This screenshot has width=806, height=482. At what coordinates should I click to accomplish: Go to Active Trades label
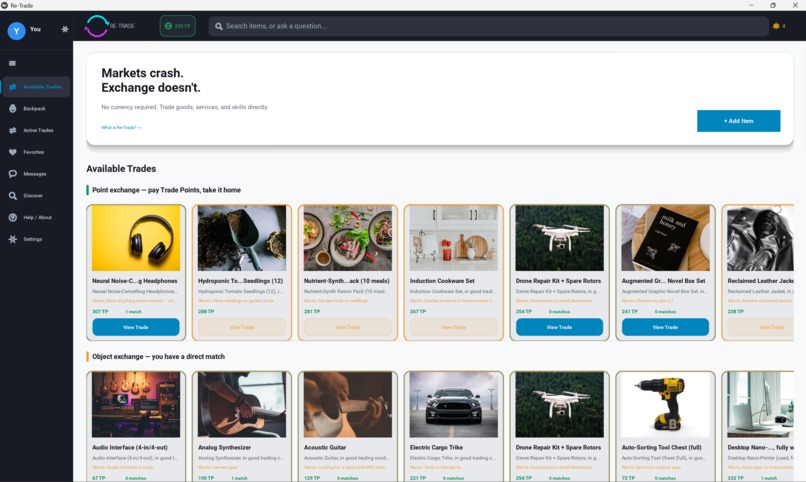click(39, 131)
